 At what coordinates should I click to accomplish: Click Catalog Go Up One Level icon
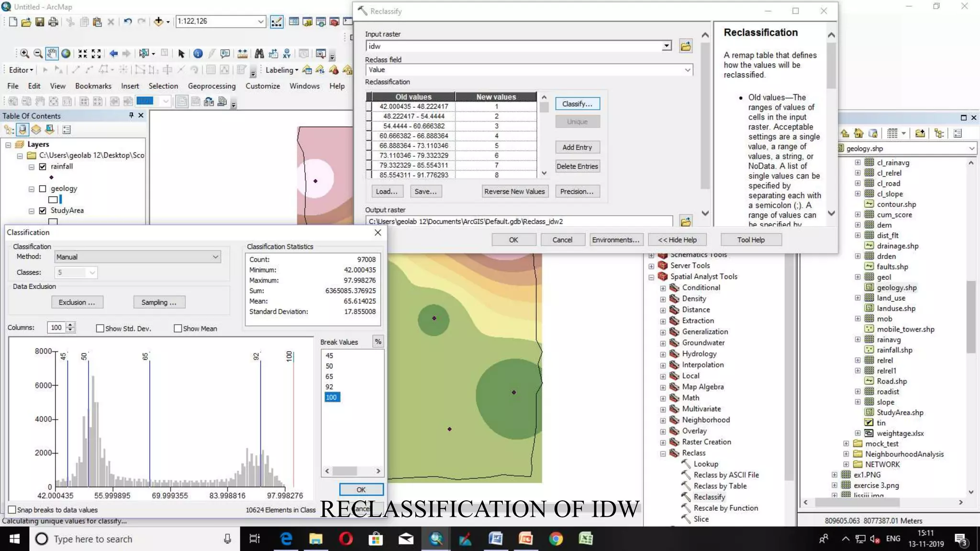click(845, 133)
